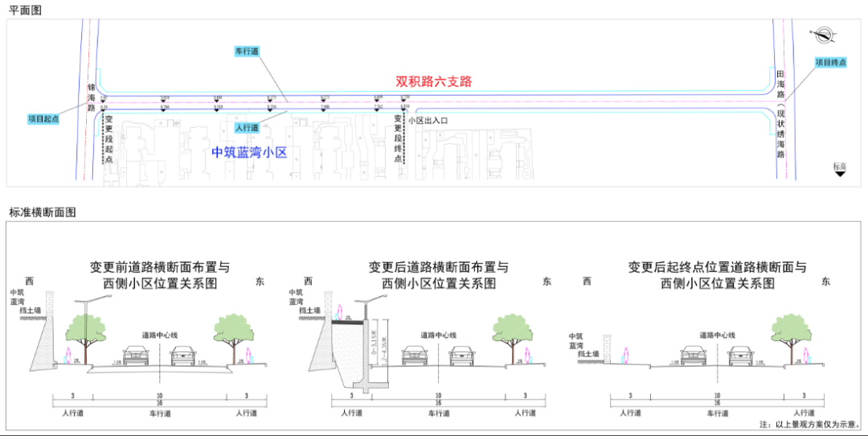Image resolution: width=868 pixels, height=436 pixels.
Task: Select the 项目起点 cyan label
Action: (44, 119)
